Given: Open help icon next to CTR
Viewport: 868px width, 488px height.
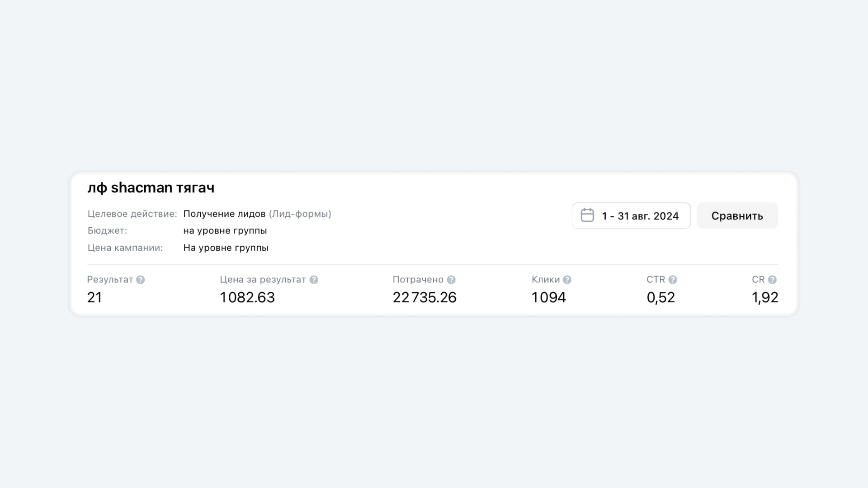Looking at the screenshot, I should [673, 280].
